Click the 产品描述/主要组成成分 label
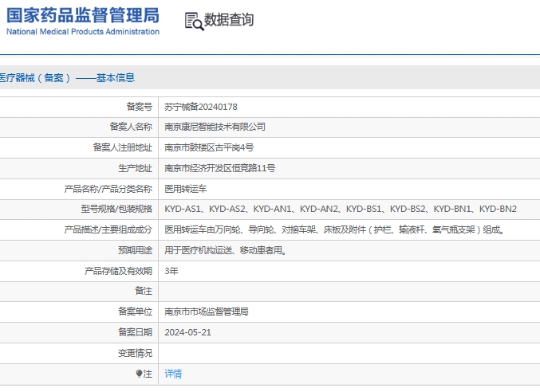 [x=108, y=229]
